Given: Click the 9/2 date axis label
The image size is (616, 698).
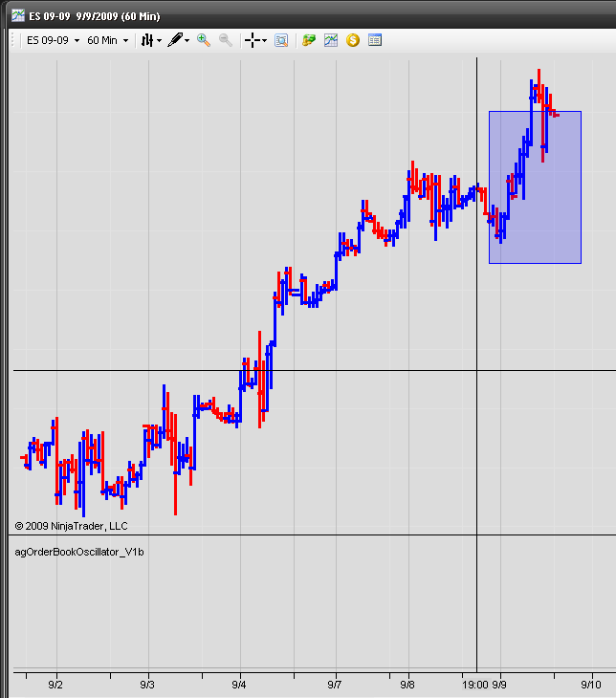Looking at the screenshot, I should point(55,685).
